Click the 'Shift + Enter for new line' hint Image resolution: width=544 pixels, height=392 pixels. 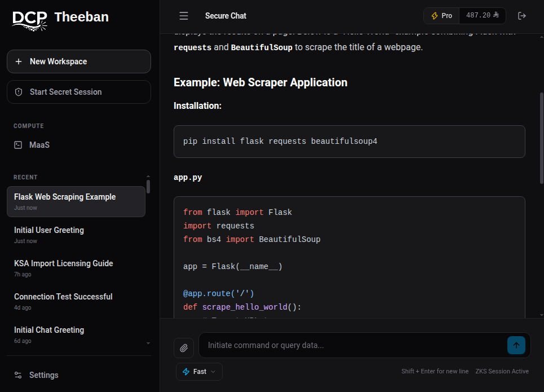point(435,371)
